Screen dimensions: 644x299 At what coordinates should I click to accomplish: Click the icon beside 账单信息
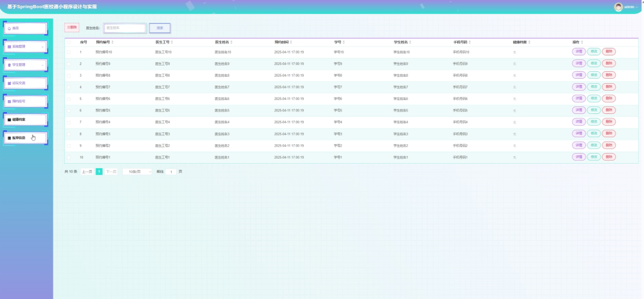pyautogui.click(x=9, y=138)
